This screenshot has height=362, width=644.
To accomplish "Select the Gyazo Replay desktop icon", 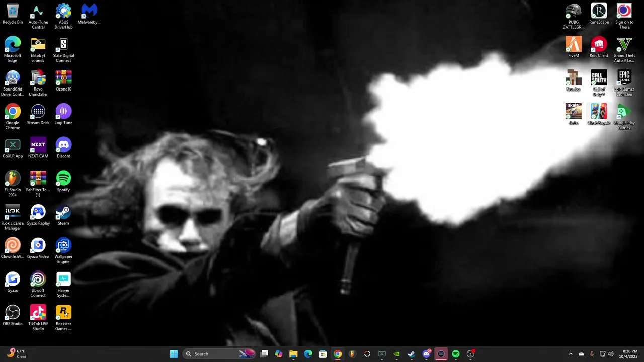I will point(38,215).
